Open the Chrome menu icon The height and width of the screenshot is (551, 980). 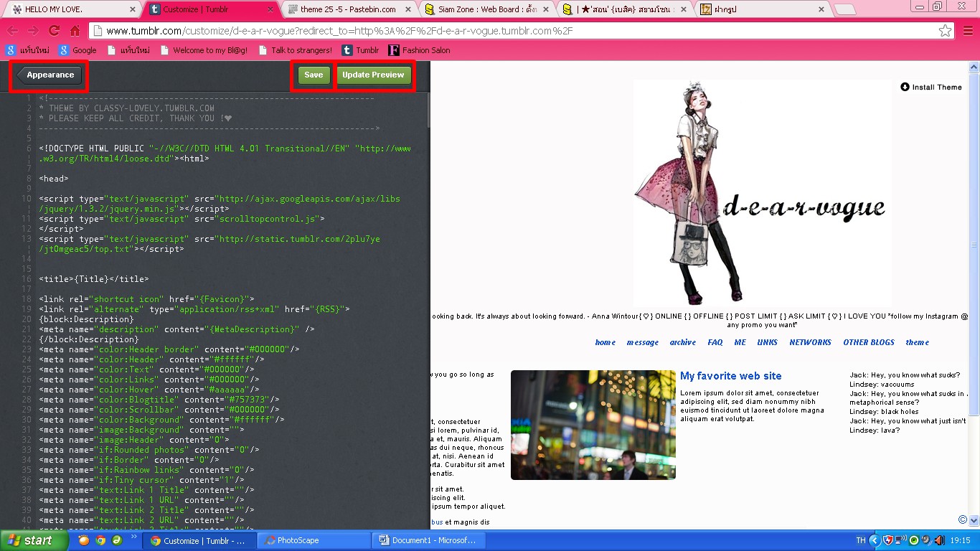[x=967, y=31]
